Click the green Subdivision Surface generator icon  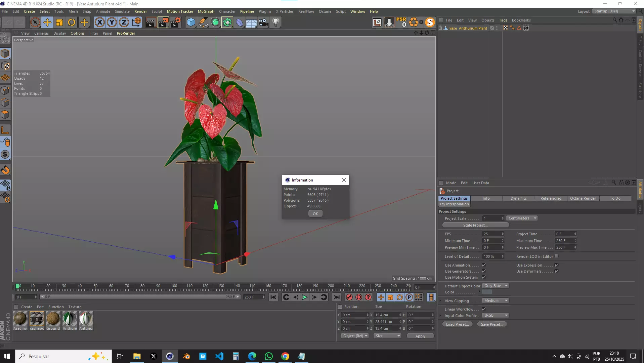[215, 23]
